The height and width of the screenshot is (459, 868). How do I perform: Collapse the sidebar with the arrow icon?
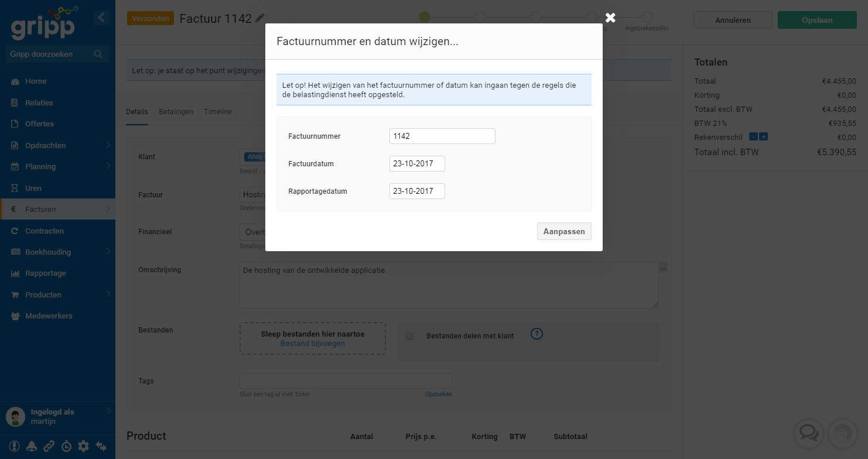point(101,18)
